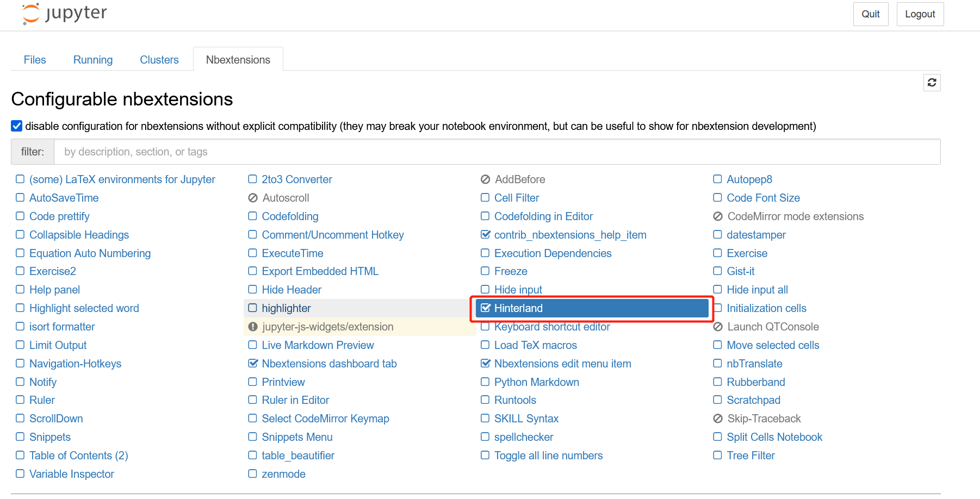Open (some) LaTeX environments for Jupyter
The width and height of the screenshot is (980, 499).
[x=122, y=179]
